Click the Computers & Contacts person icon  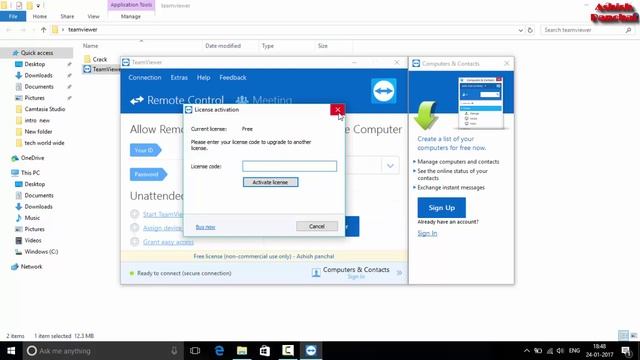pyautogui.click(x=316, y=273)
